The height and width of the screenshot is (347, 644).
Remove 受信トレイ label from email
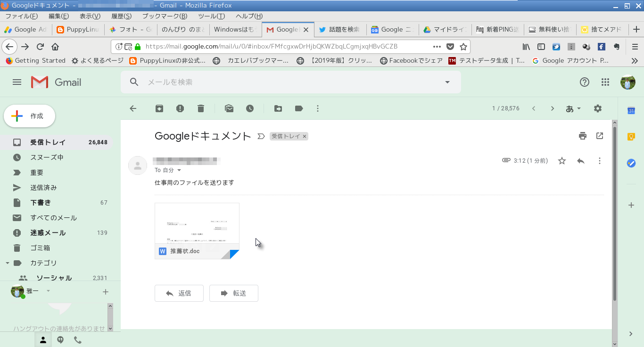coord(305,136)
